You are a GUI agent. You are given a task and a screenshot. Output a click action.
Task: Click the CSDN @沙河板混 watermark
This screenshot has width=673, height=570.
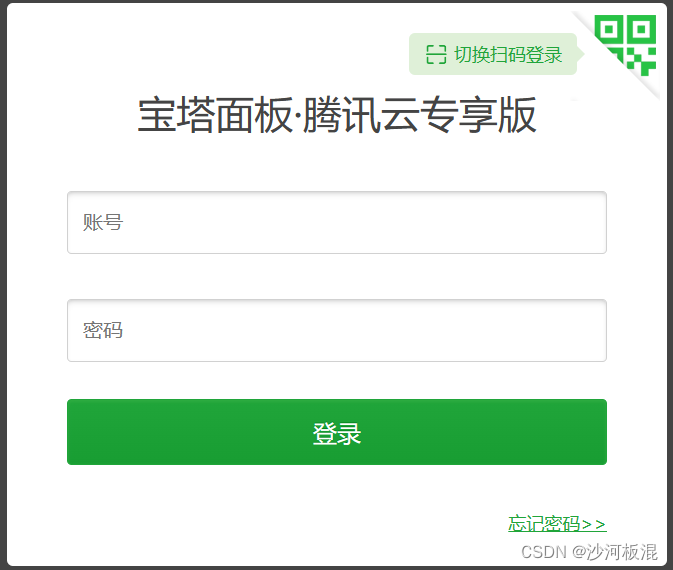tap(589, 552)
